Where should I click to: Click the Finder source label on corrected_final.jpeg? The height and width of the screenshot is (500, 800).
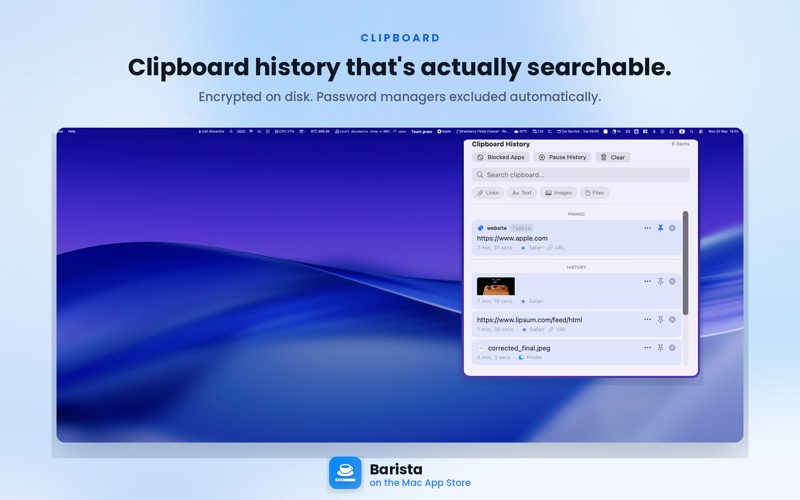click(x=534, y=357)
